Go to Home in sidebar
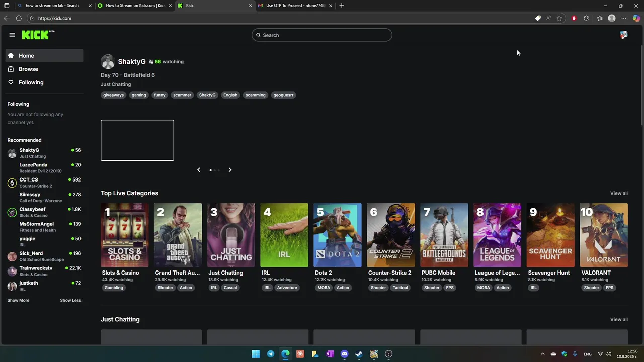The width and height of the screenshot is (644, 362). pyautogui.click(x=44, y=56)
